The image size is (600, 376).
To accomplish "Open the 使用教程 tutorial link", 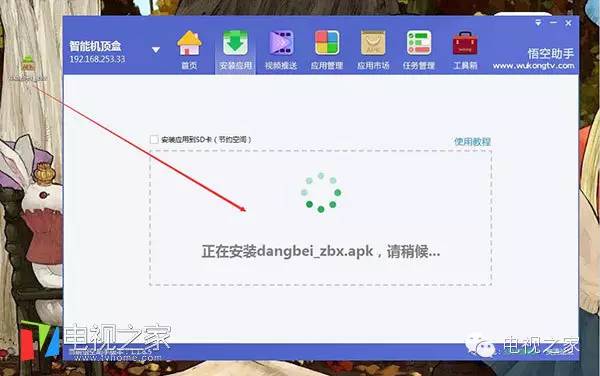I will pyautogui.click(x=472, y=142).
